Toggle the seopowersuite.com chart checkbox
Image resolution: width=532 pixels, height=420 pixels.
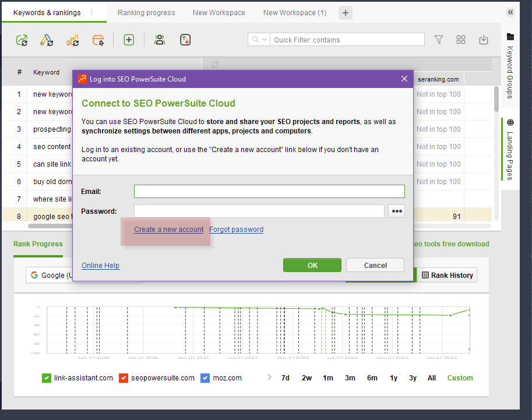coord(124,378)
